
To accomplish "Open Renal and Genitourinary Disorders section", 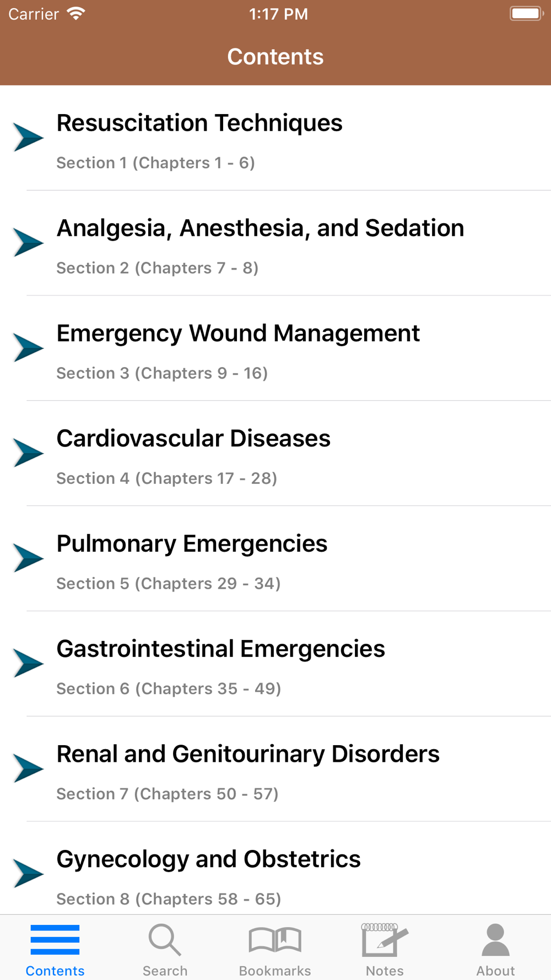I will point(248,754).
